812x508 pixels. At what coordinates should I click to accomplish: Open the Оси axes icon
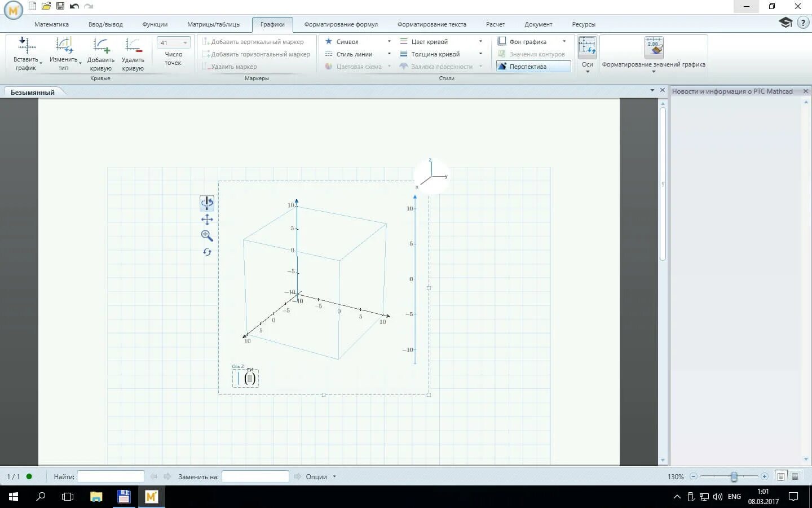(x=587, y=46)
